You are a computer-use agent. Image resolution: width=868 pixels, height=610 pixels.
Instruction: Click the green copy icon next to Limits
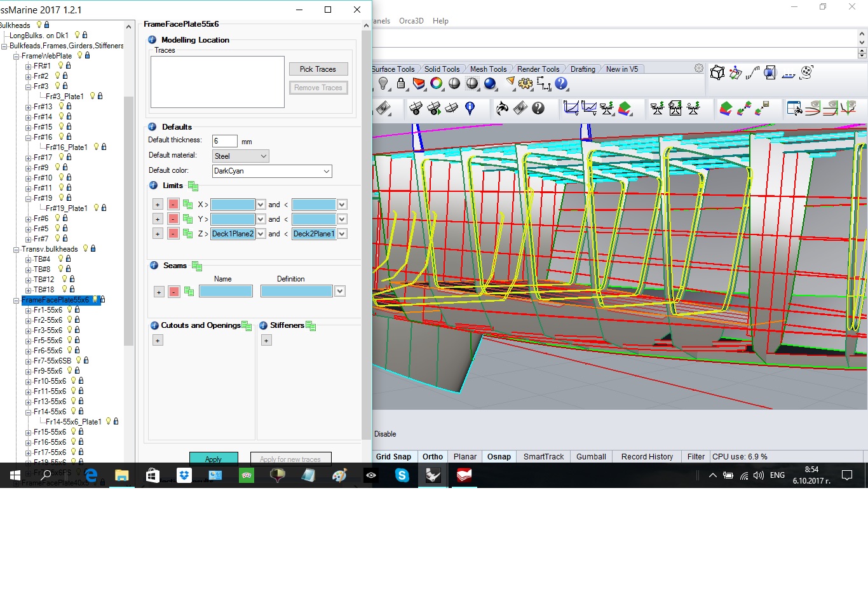(193, 186)
